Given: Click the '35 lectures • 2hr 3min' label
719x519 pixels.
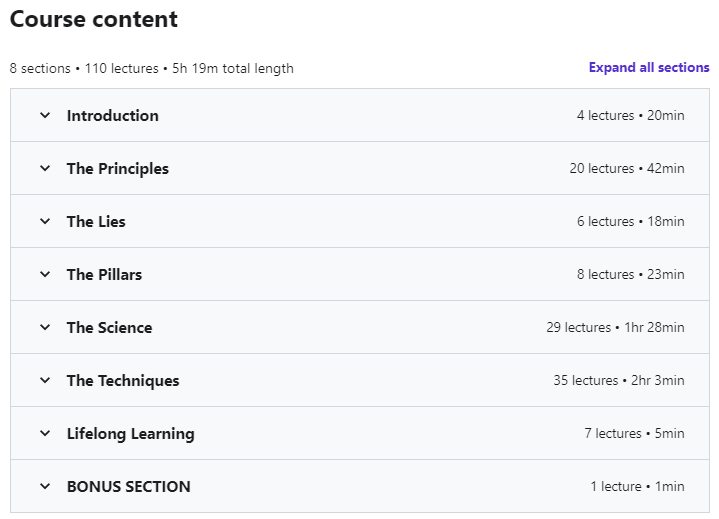Looking at the screenshot, I should [619, 380].
